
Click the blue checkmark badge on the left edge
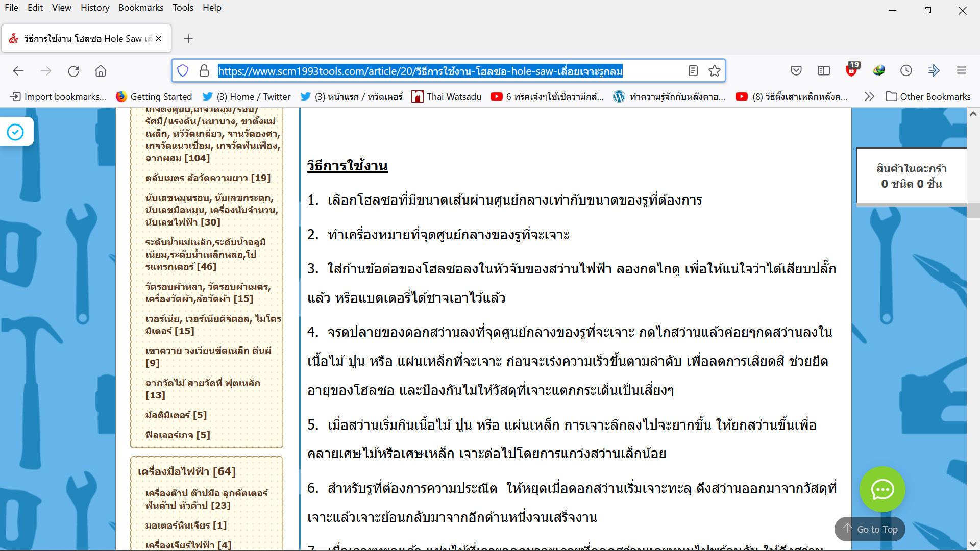point(15,132)
